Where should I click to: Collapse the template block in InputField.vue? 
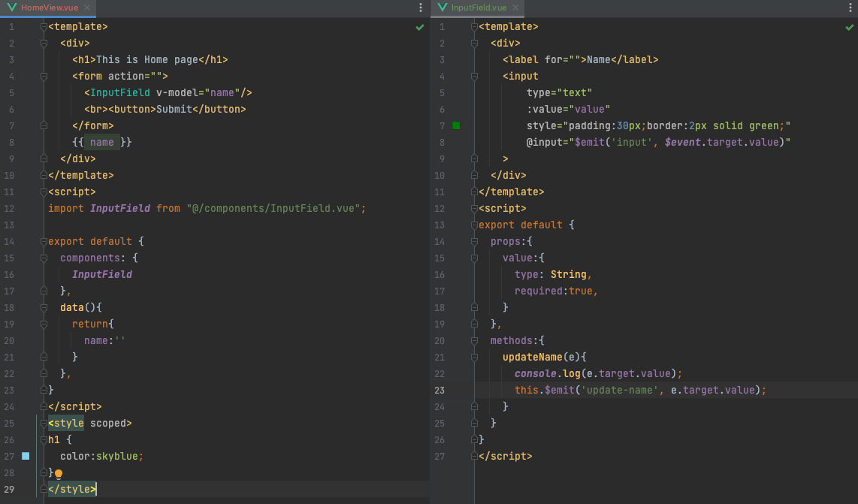[x=474, y=27]
